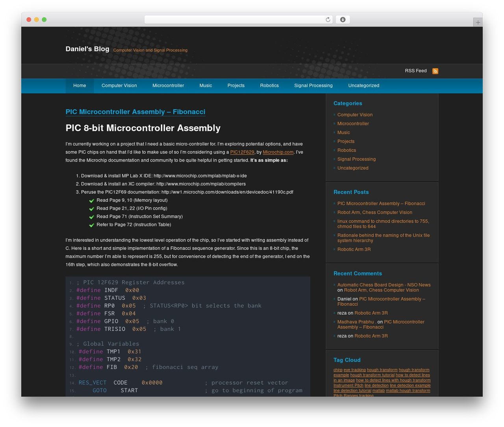Click code line 'GOTO START'
The width and height of the screenshot is (504, 427).
[x=115, y=390]
